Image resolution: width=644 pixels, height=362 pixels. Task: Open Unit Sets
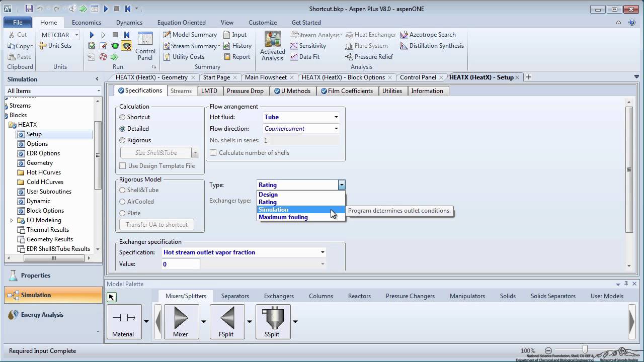coord(55,46)
